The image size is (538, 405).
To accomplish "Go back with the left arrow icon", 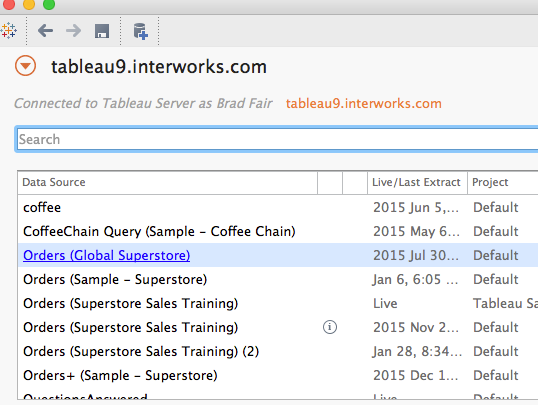I will tap(45, 31).
